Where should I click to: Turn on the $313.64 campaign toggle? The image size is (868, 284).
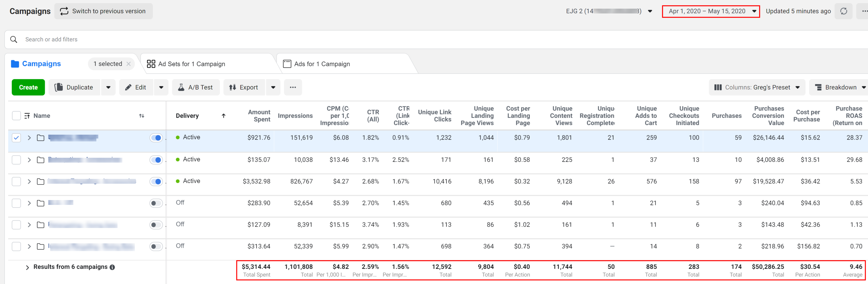156,246
